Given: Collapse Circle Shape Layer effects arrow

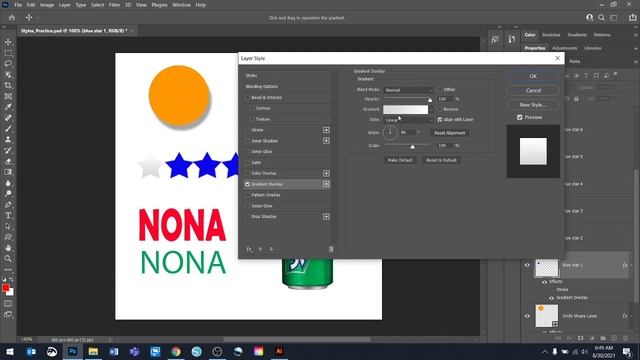Looking at the screenshot, I should point(631,316).
